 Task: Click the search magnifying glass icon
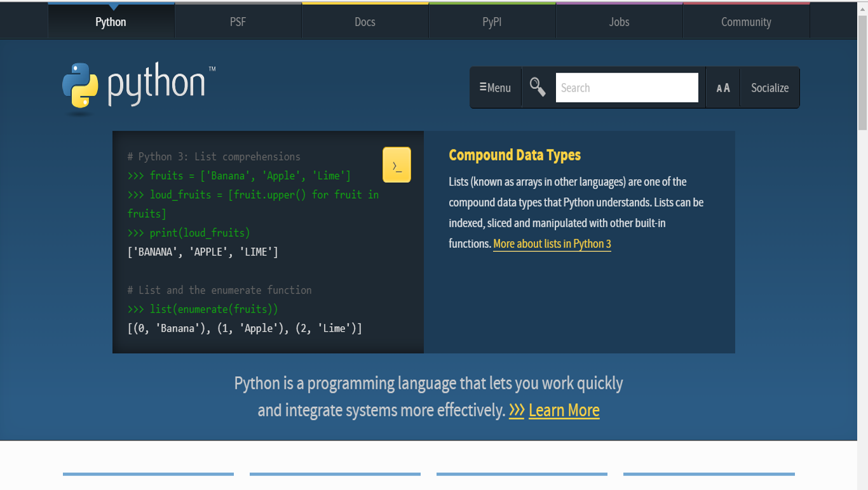tap(537, 87)
